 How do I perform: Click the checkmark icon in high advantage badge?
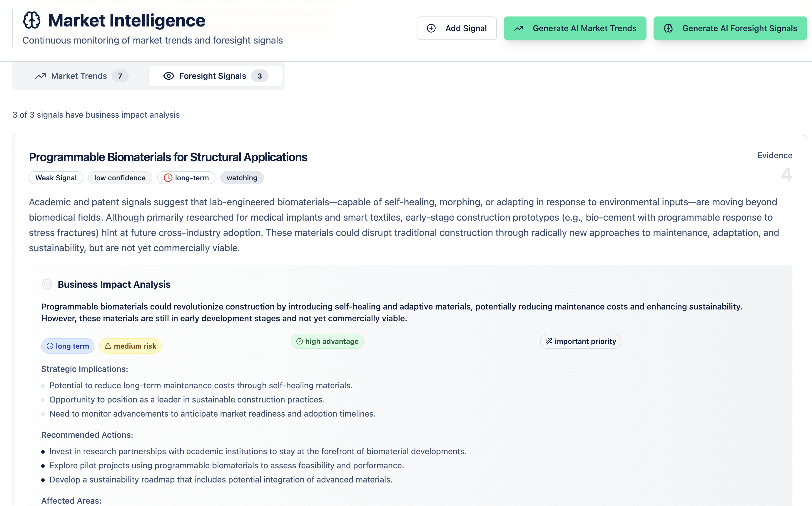(x=299, y=341)
